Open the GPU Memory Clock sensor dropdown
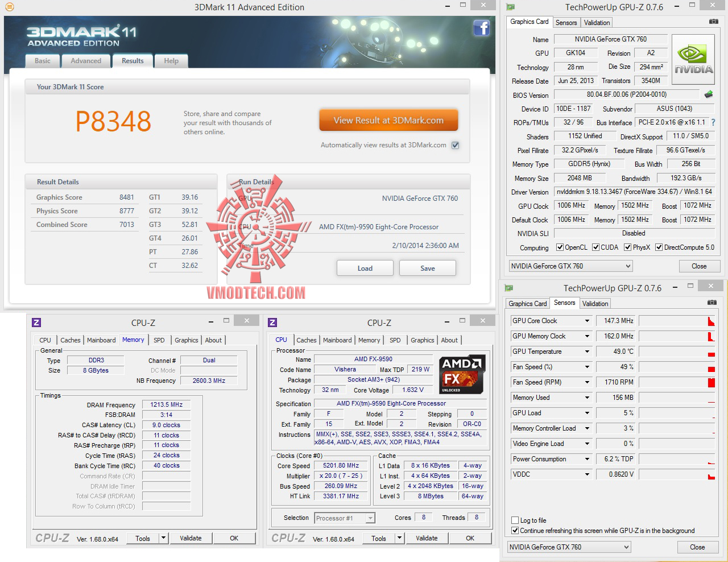The image size is (728, 562). pyautogui.click(x=587, y=336)
